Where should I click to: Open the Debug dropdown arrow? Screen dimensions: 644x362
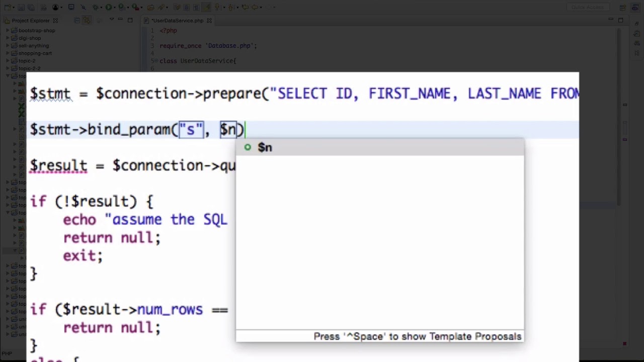pyautogui.click(x=101, y=8)
